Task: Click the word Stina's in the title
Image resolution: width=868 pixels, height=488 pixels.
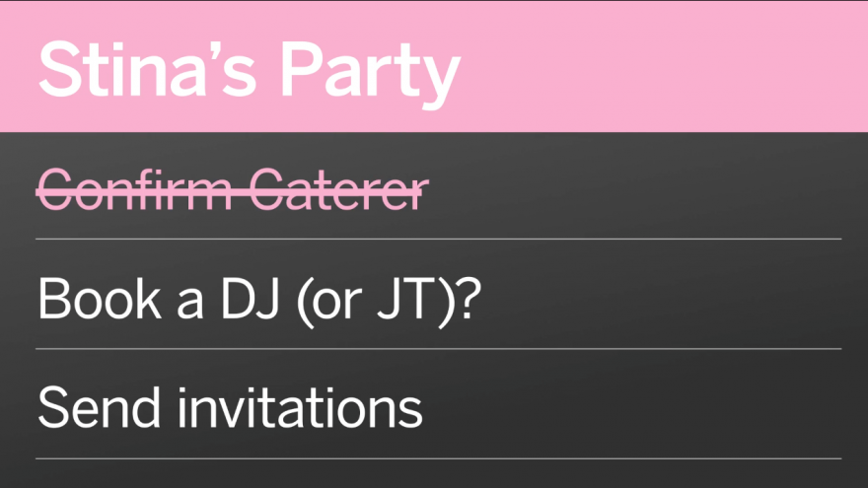Action: [x=147, y=69]
